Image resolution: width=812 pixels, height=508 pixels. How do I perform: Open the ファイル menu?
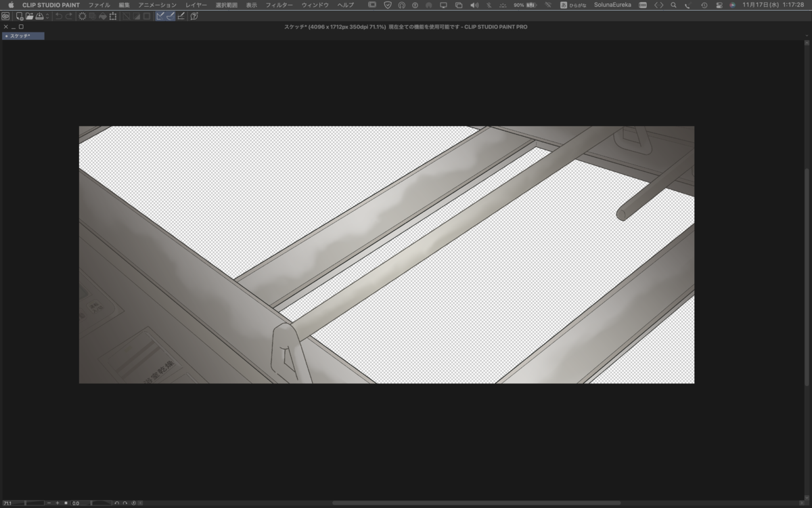(x=99, y=5)
